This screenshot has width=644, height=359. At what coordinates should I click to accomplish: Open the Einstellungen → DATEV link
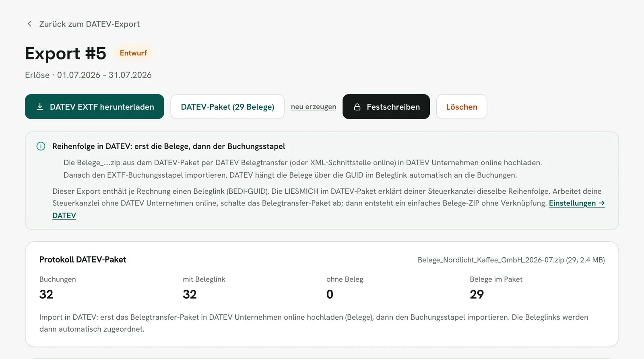pos(577,203)
